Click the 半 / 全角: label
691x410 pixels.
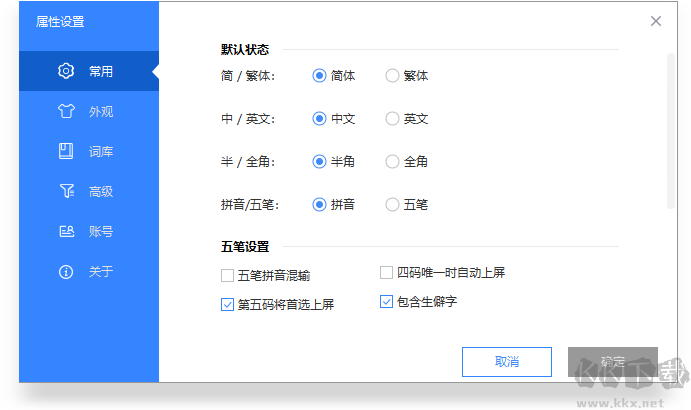248,162
